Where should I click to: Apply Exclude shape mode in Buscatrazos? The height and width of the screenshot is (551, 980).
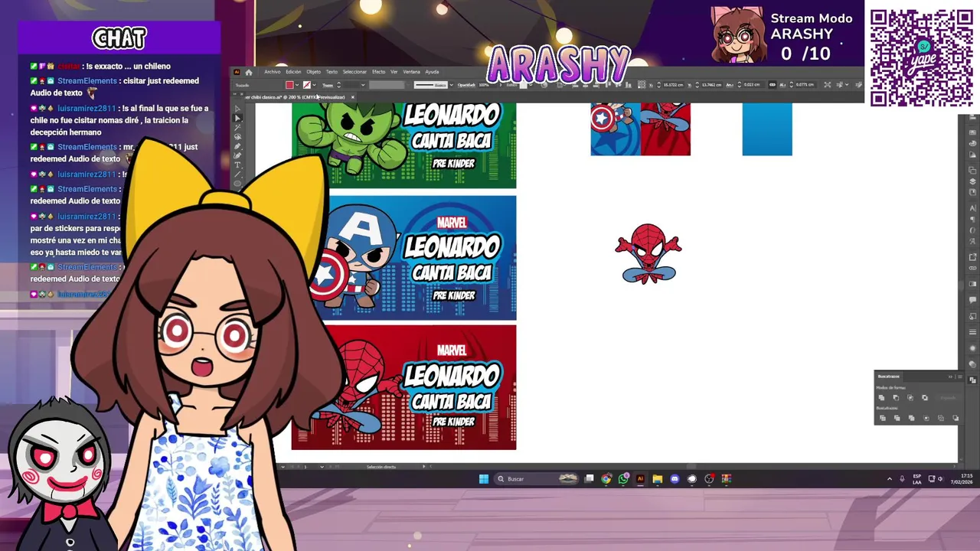(x=925, y=398)
